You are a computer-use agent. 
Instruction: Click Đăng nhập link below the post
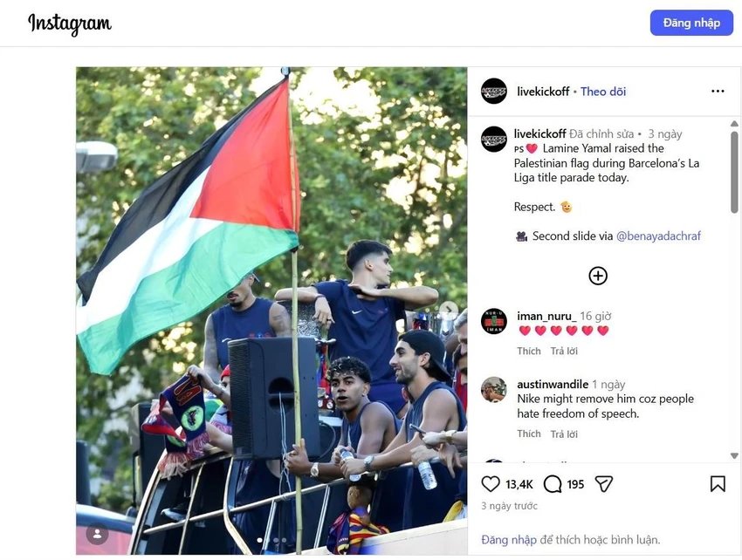coord(509,540)
